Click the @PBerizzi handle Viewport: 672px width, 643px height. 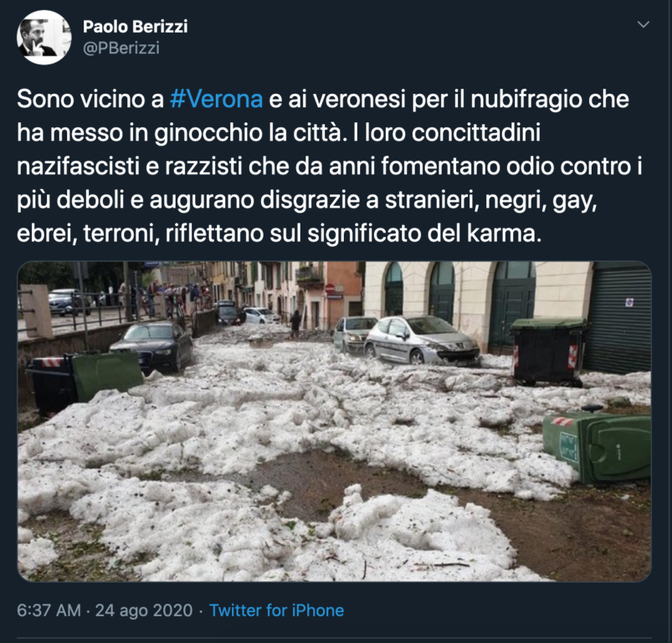pyautogui.click(x=121, y=48)
